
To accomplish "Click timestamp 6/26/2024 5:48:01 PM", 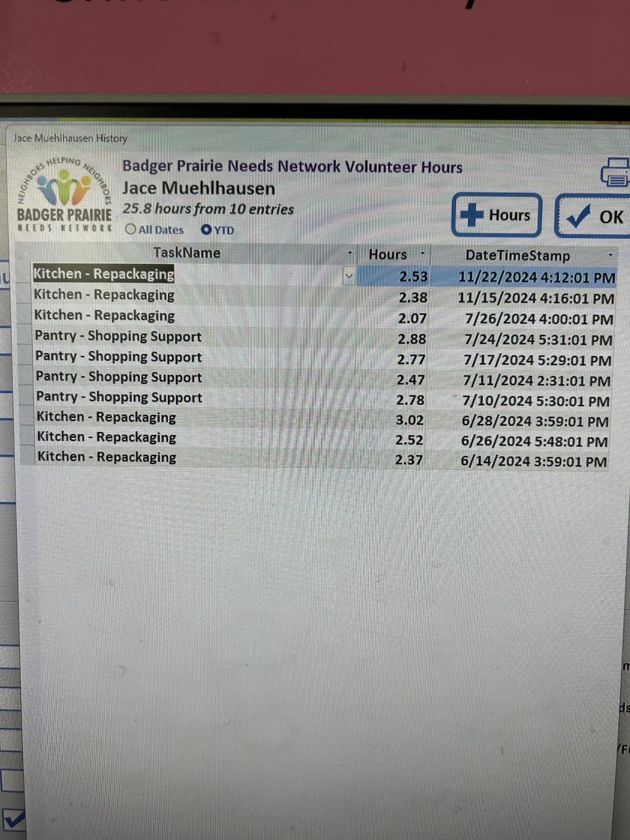I will (x=534, y=442).
